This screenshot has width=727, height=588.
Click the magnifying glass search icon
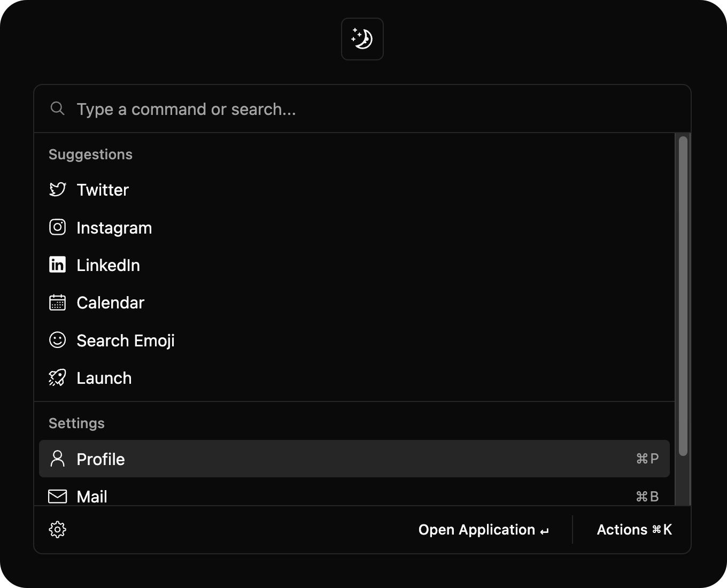point(58,109)
